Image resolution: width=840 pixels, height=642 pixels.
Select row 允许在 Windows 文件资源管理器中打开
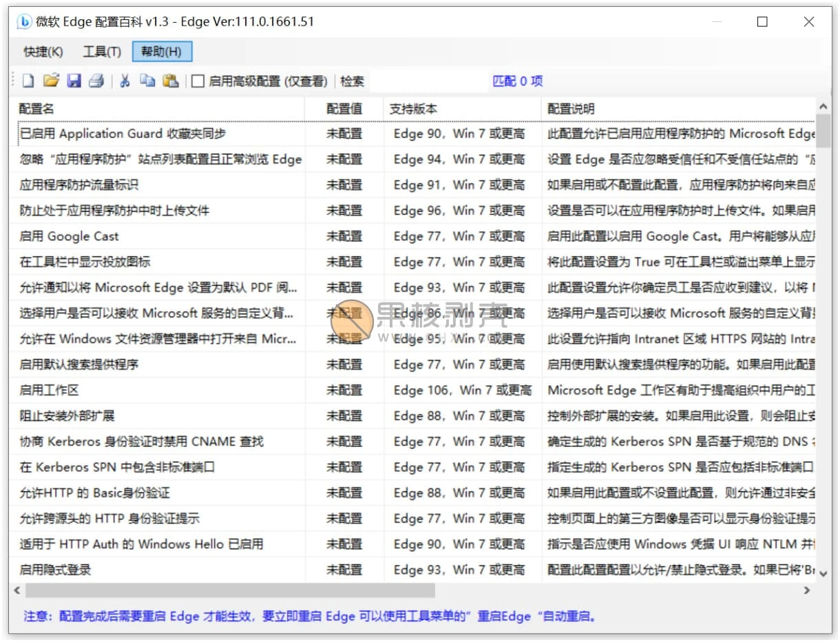pyautogui.click(x=412, y=339)
